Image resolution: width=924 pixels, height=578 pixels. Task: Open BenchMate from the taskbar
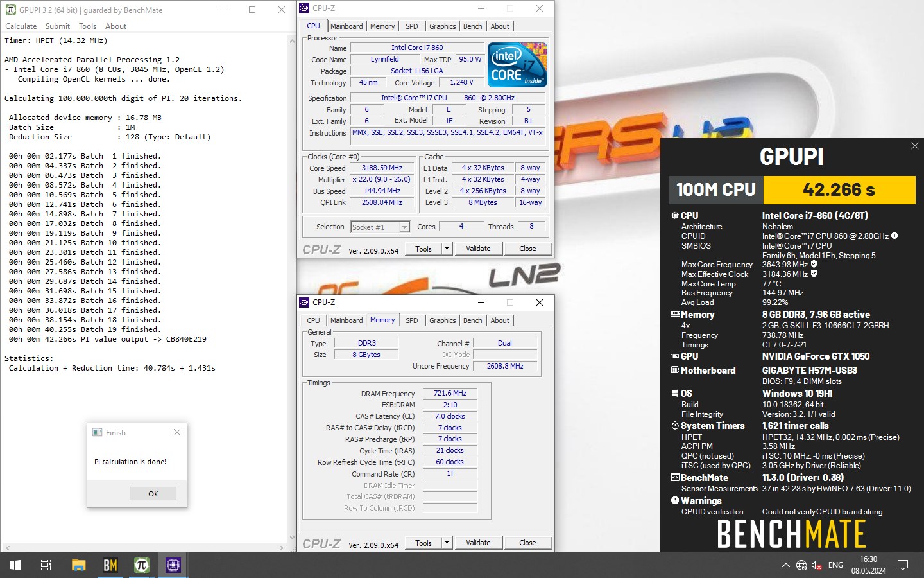[110, 565]
